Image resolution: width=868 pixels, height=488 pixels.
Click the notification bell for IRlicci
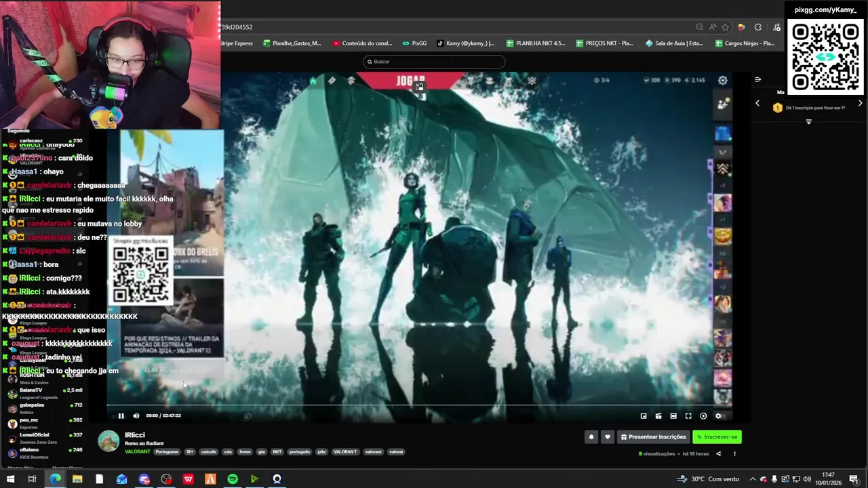[591, 437]
